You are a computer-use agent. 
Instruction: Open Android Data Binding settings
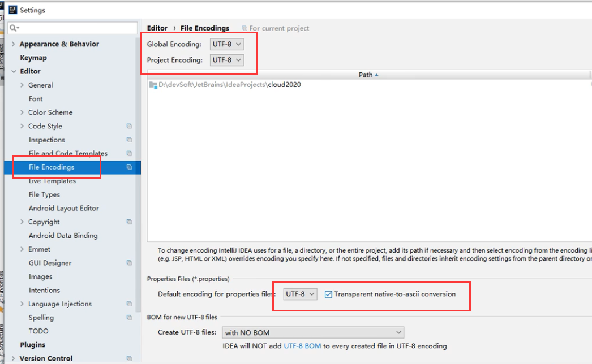point(63,235)
